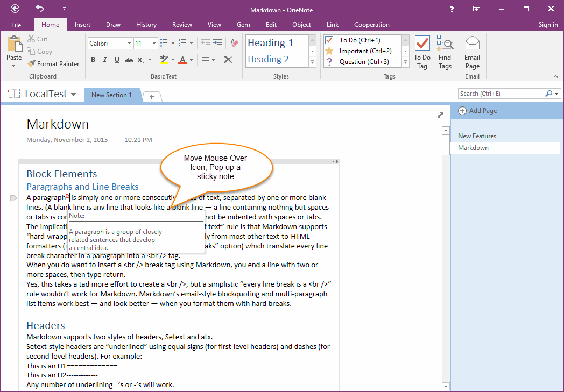Screen dimensions: 564x392
Task: Expand the subscript/superscript arrow
Action: [x=150, y=60]
